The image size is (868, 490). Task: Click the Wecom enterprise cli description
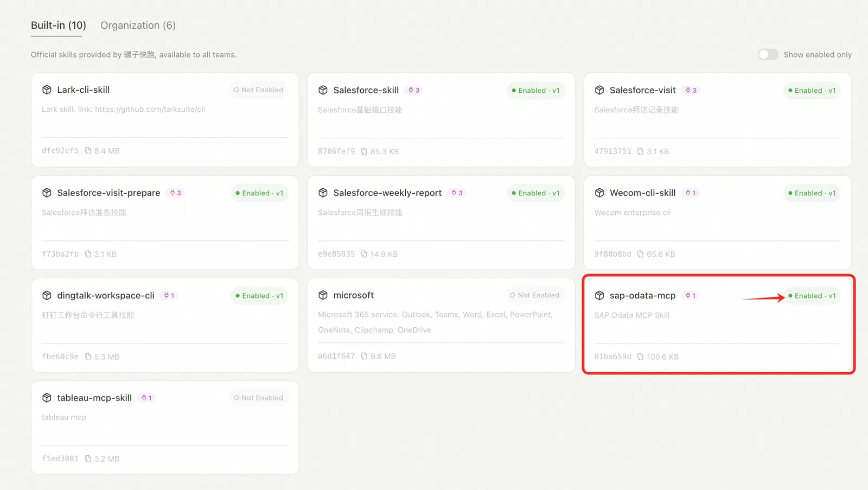coord(632,212)
